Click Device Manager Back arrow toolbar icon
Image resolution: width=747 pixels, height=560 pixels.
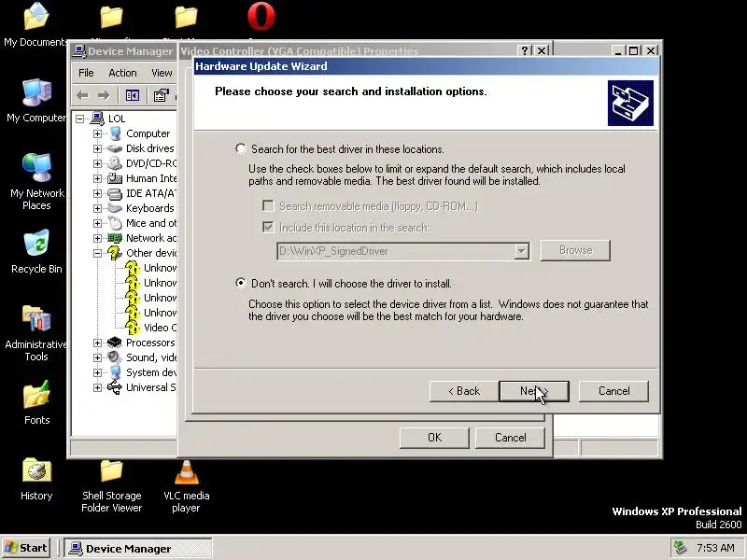[83, 96]
